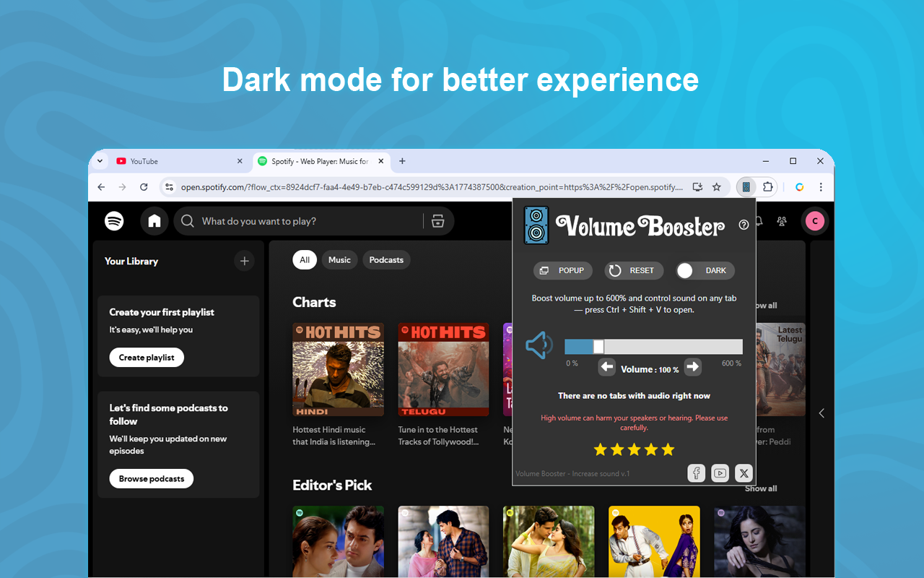Image resolution: width=924 pixels, height=578 pixels.
Task: Reset volume with the RESET button
Action: click(x=634, y=270)
